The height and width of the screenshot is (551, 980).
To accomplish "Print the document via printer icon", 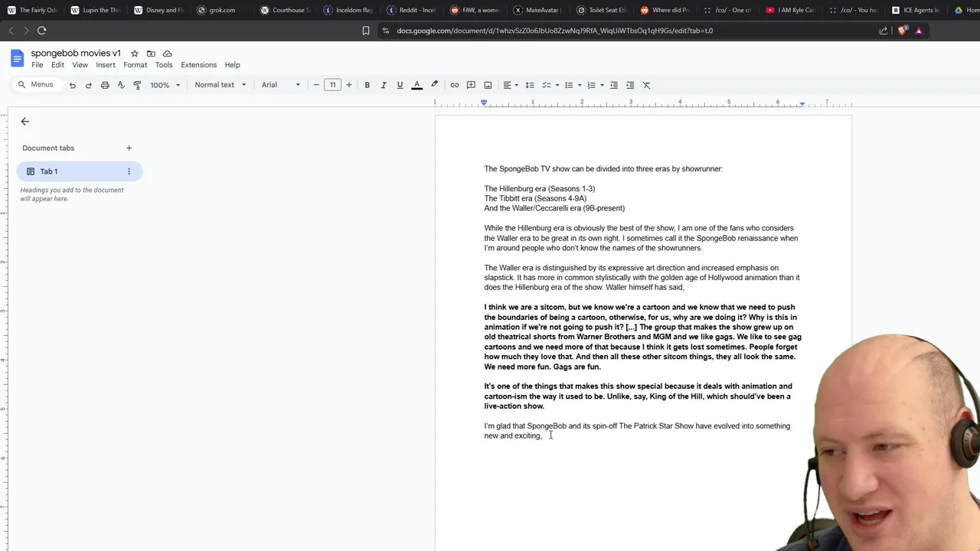I will [x=105, y=85].
